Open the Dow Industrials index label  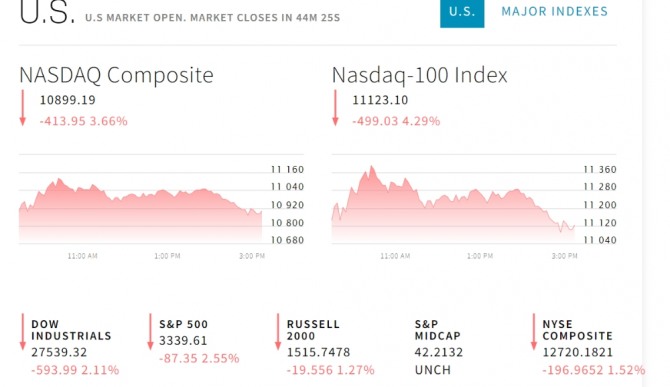(71, 330)
